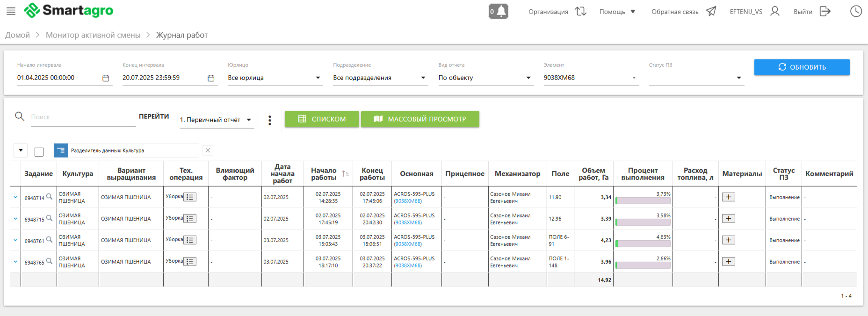Open the hamburger navigation menu

(x=11, y=11)
